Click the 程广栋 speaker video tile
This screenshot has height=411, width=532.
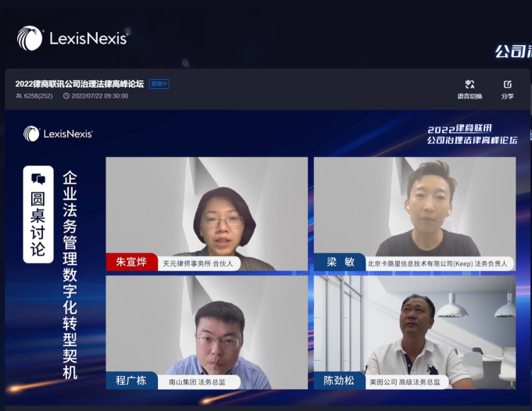point(206,332)
